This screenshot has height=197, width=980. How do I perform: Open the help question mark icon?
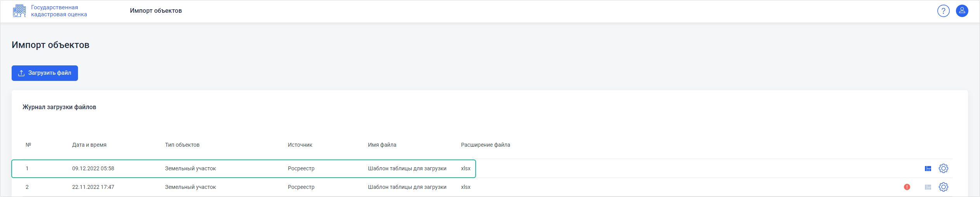[943, 11]
